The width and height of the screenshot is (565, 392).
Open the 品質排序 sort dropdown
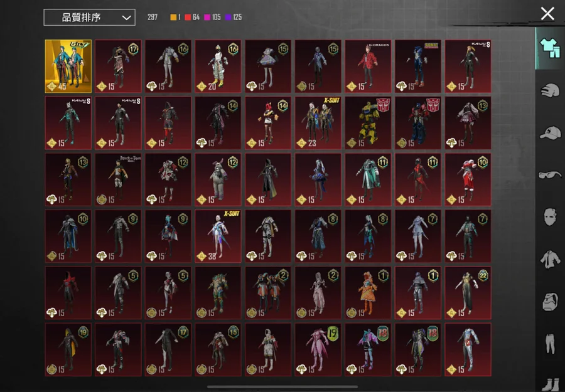point(89,17)
